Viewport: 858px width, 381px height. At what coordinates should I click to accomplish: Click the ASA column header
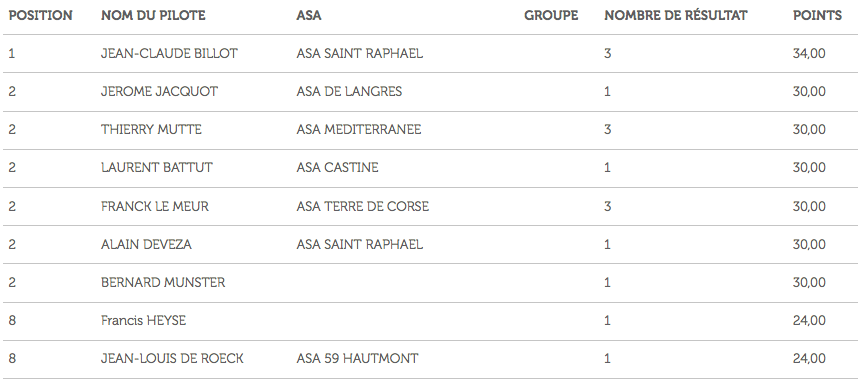[309, 15]
